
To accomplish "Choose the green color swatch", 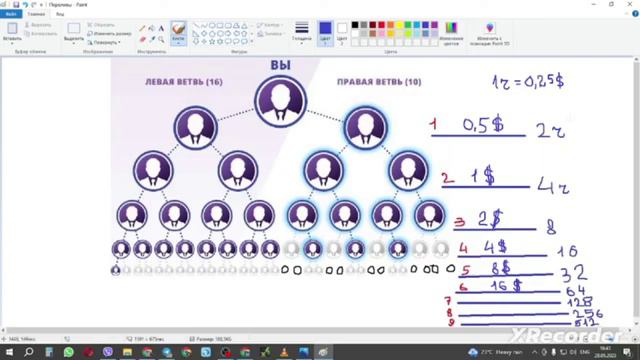I will (x=408, y=25).
